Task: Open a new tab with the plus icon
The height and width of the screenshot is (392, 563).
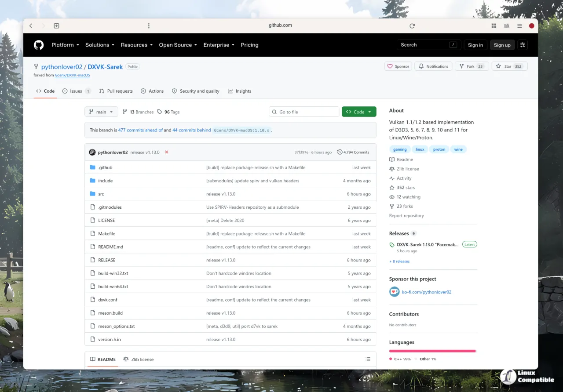Action: tap(56, 26)
